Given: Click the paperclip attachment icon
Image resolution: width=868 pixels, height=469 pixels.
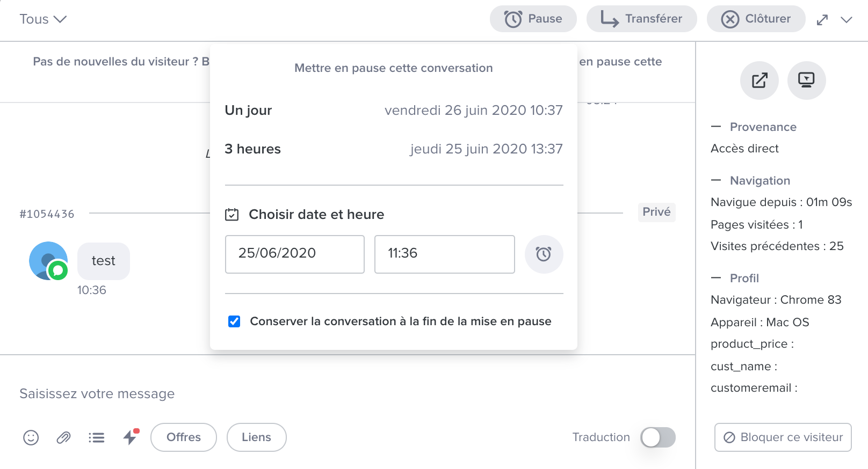Looking at the screenshot, I should (x=63, y=438).
